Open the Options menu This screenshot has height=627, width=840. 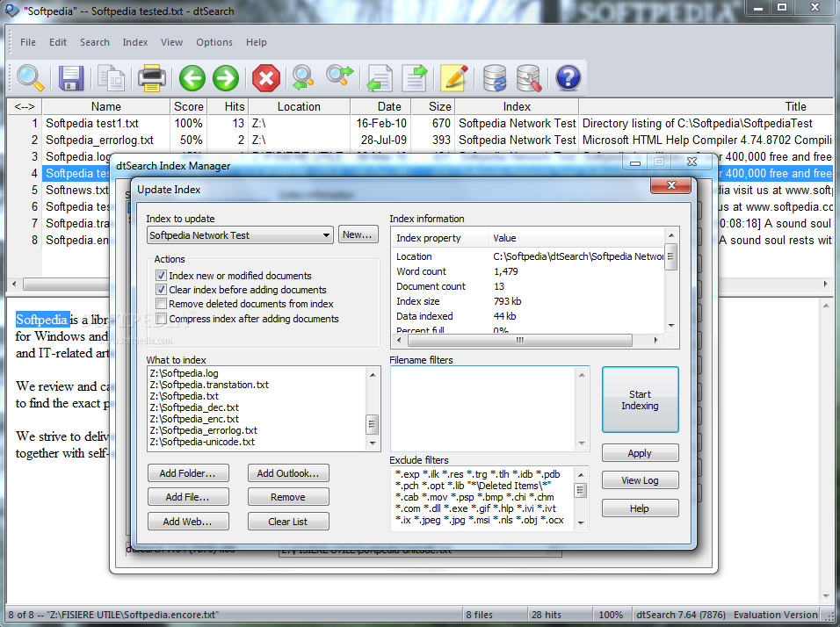click(x=214, y=42)
